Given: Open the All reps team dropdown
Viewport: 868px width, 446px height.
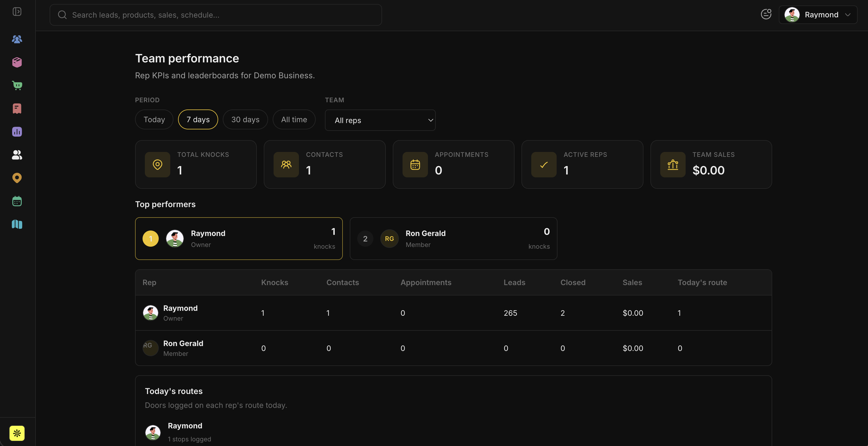Looking at the screenshot, I should 380,120.
